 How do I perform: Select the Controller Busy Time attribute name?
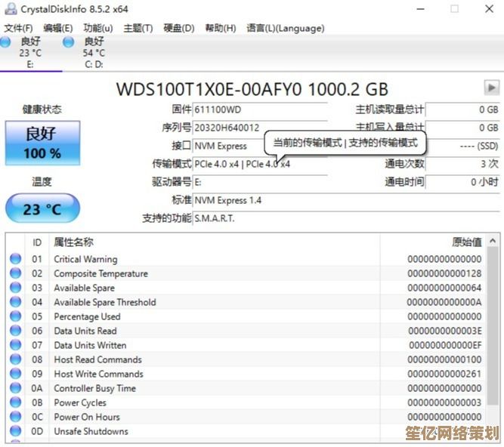(94, 389)
